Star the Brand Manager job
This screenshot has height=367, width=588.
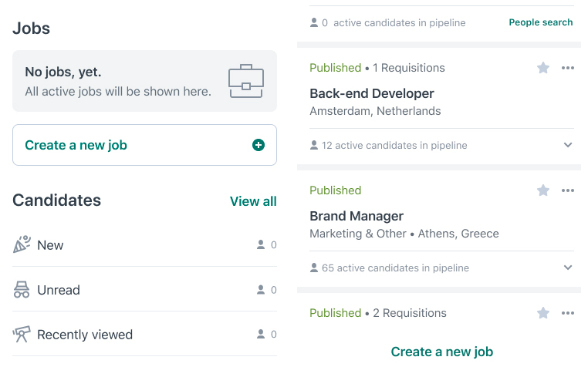[x=543, y=190]
